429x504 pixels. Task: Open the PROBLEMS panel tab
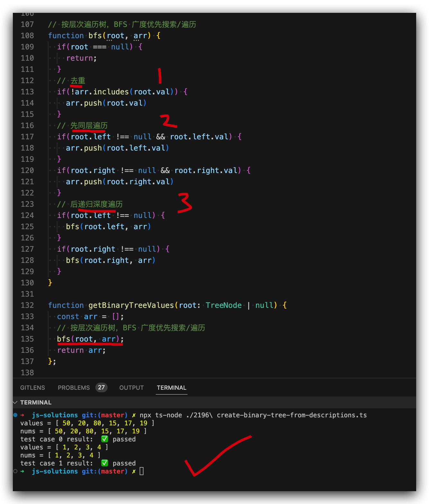pyautogui.click(x=74, y=387)
